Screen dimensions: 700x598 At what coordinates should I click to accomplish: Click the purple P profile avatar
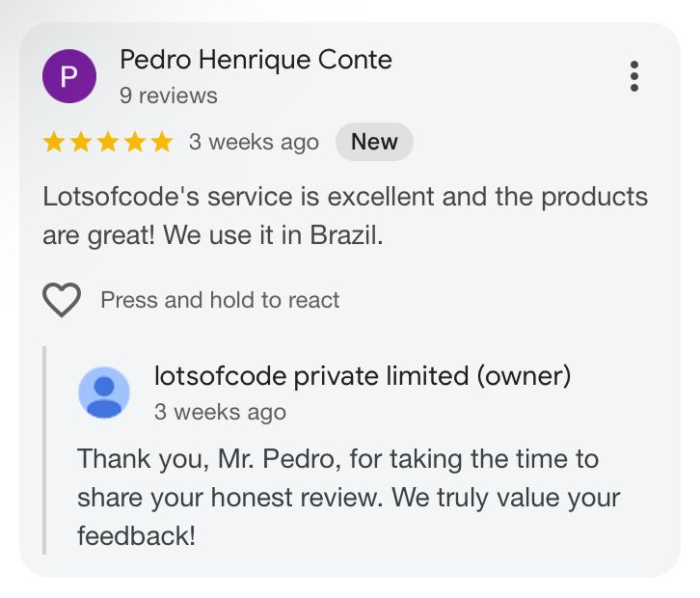coord(69,76)
